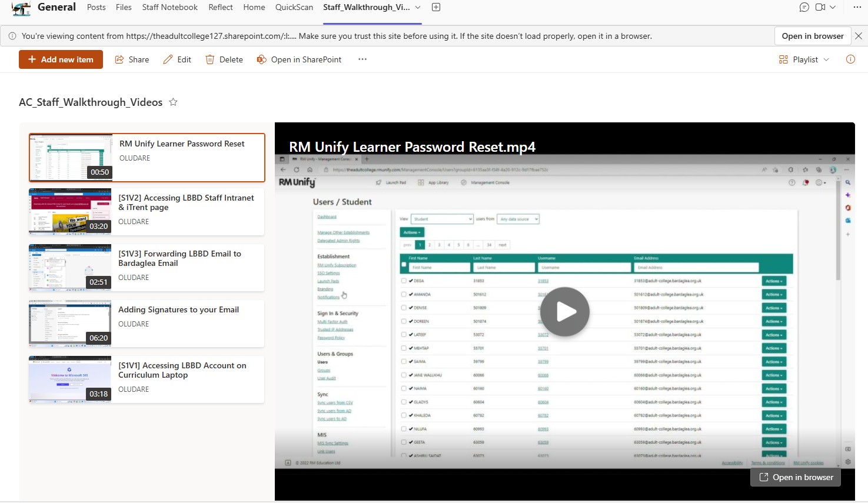Open the Home tab

pos(254,7)
